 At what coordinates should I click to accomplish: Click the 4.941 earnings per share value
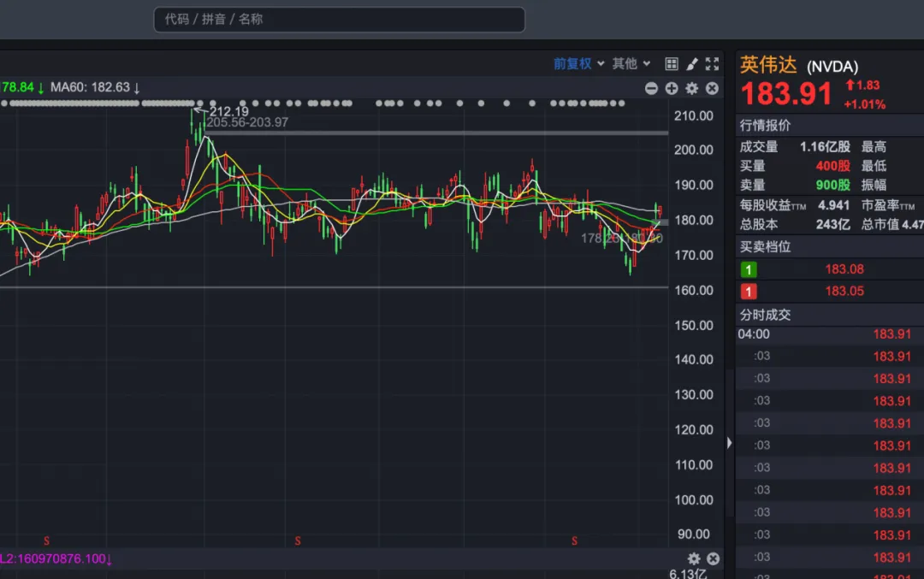click(x=834, y=205)
